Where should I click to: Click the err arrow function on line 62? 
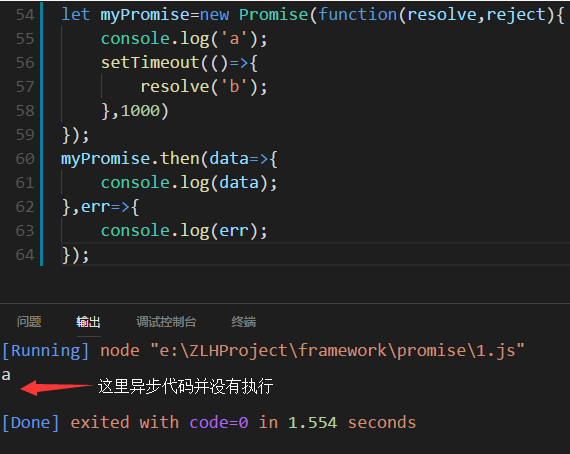(x=110, y=207)
